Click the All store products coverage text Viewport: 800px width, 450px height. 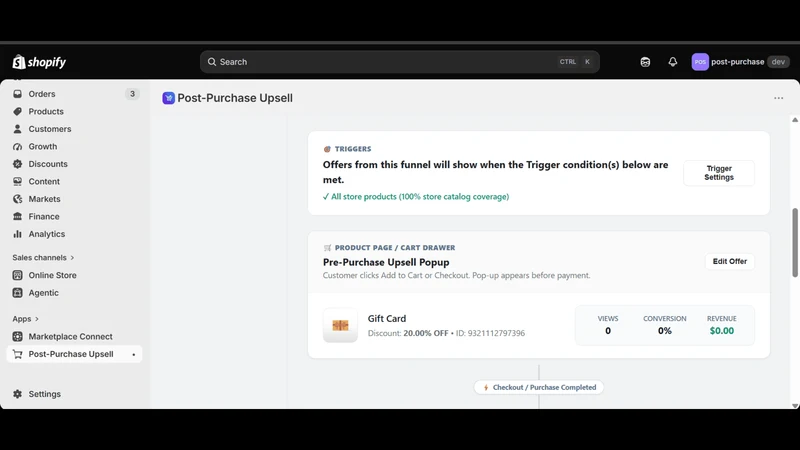point(416,196)
